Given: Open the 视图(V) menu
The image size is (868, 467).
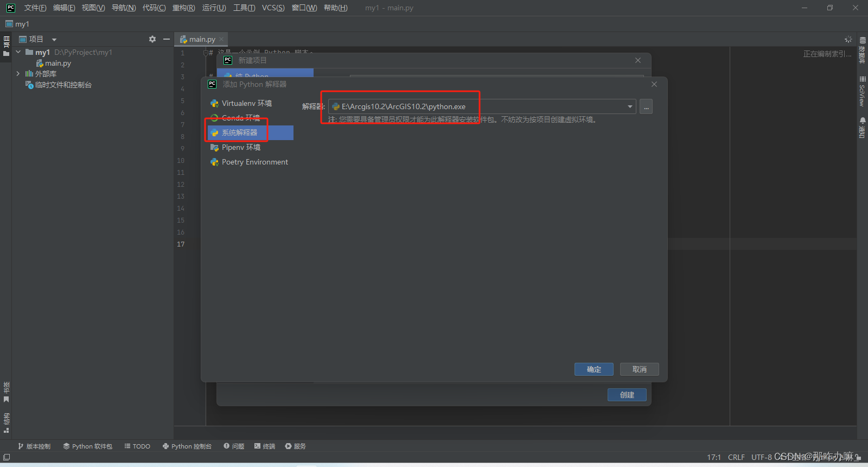Looking at the screenshot, I should 93,8.
